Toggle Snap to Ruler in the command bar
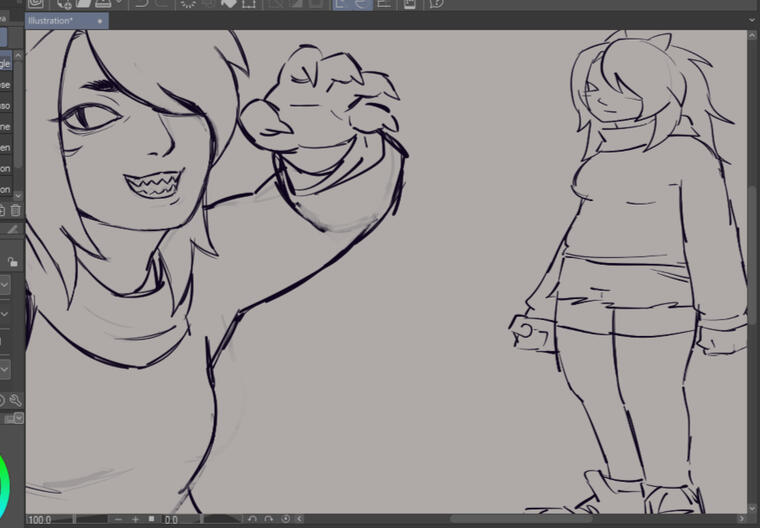Viewport: 760px width, 528px height. coord(340,4)
